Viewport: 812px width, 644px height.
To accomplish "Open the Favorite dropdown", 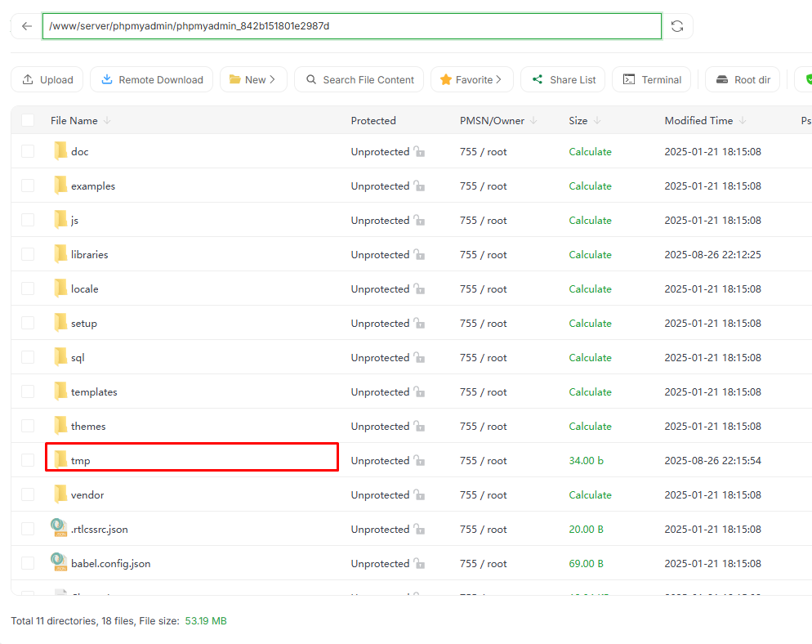I will coord(471,79).
